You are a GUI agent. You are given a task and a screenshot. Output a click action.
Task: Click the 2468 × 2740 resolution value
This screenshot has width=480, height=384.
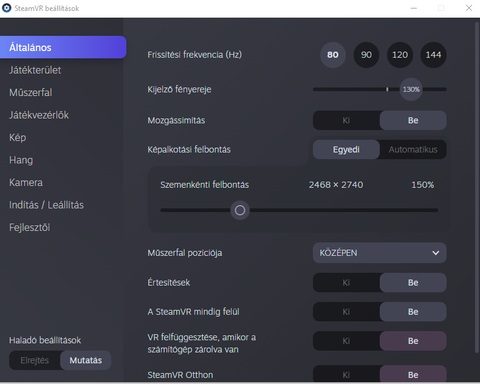point(336,185)
